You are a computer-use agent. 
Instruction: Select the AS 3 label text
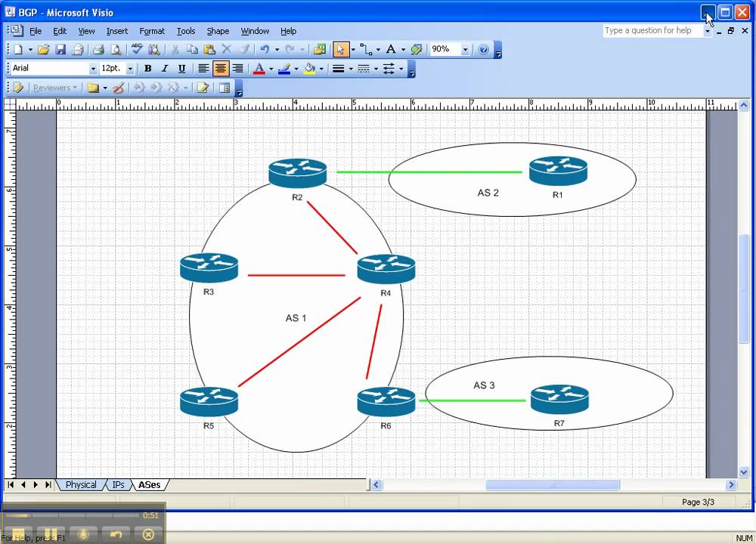484,385
